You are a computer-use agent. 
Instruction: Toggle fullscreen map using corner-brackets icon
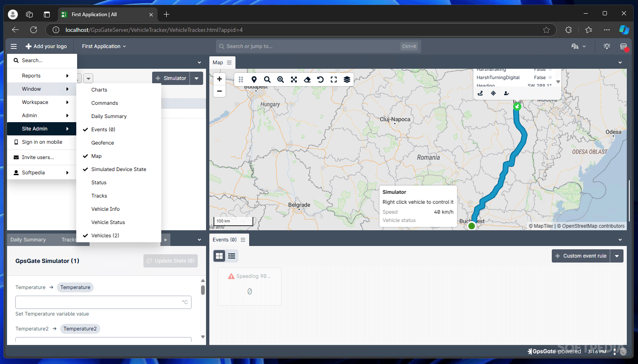tap(334, 80)
